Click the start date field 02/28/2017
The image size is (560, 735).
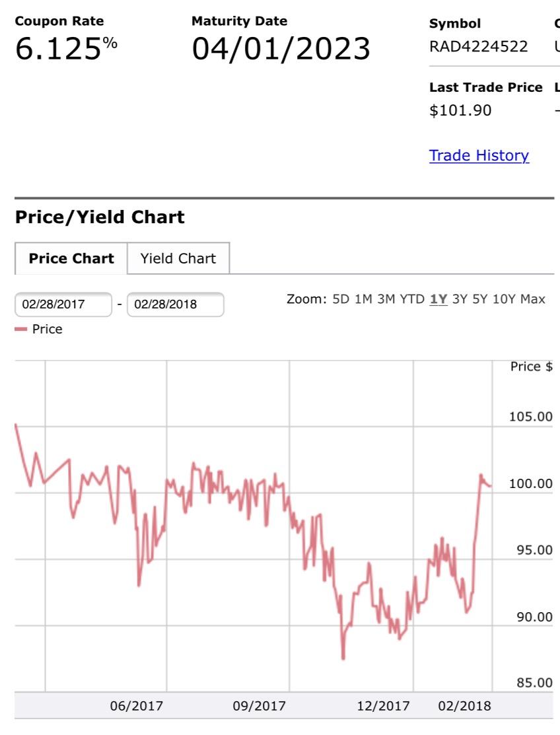click(x=63, y=304)
